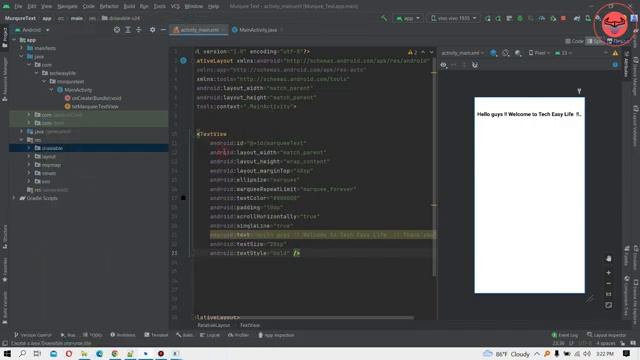Open the Profiler tool window

tap(238, 335)
